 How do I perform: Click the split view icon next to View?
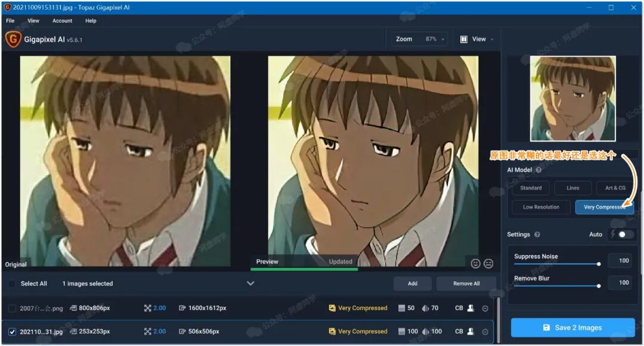click(x=464, y=39)
